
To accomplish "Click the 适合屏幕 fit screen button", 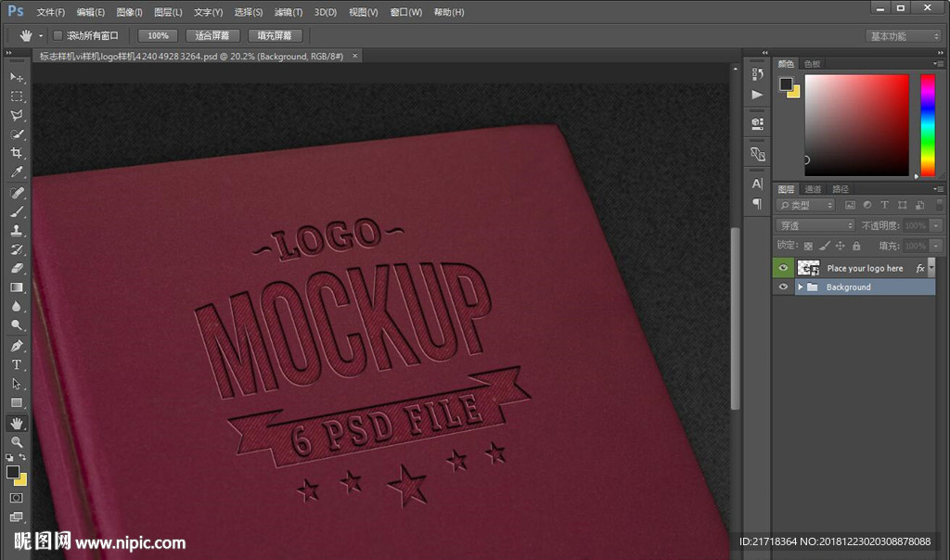I will tap(212, 35).
